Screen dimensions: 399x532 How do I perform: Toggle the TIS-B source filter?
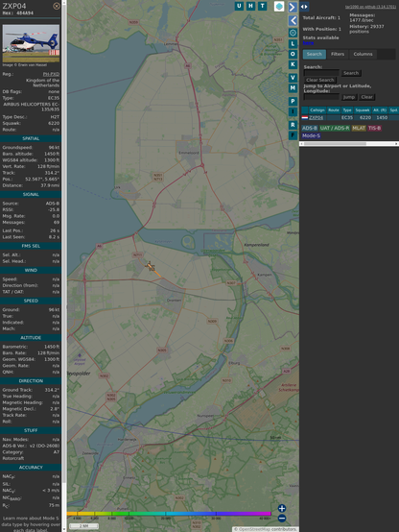click(374, 128)
